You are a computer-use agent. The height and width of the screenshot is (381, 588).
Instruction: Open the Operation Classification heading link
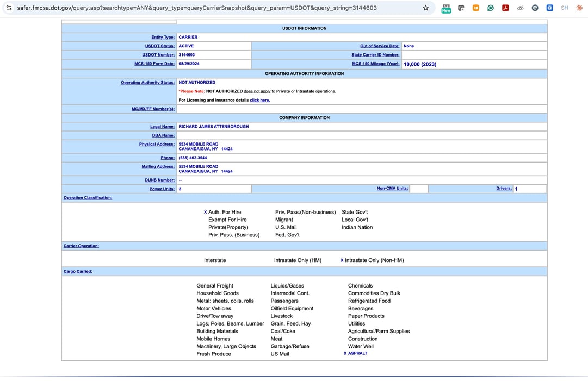point(88,198)
